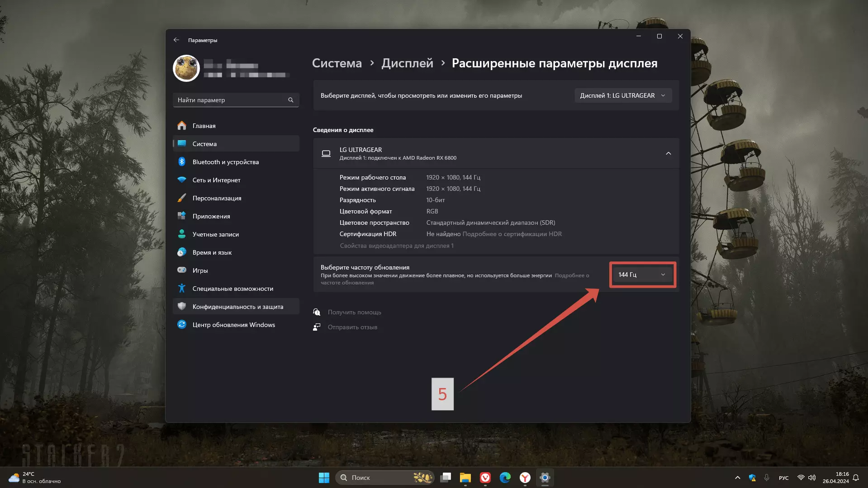Click the help icon beside 'Получить помощь'
The image size is (868, 488).
coord(317,312)
